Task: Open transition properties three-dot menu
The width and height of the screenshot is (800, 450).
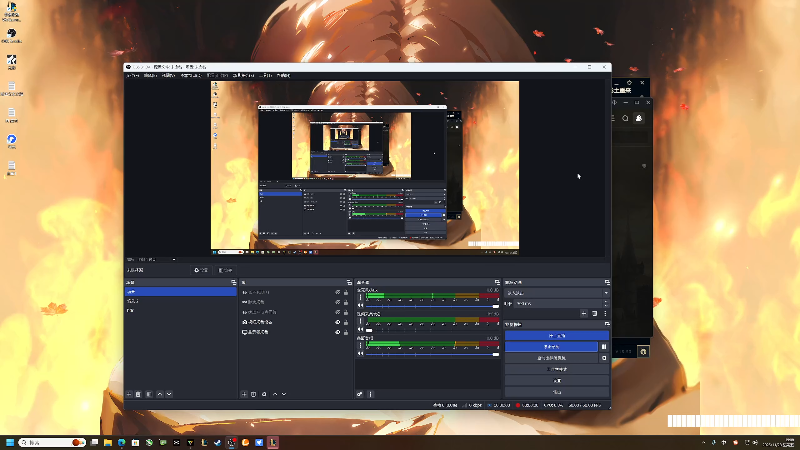Action: pyautogui.click(x=606, y=314)
